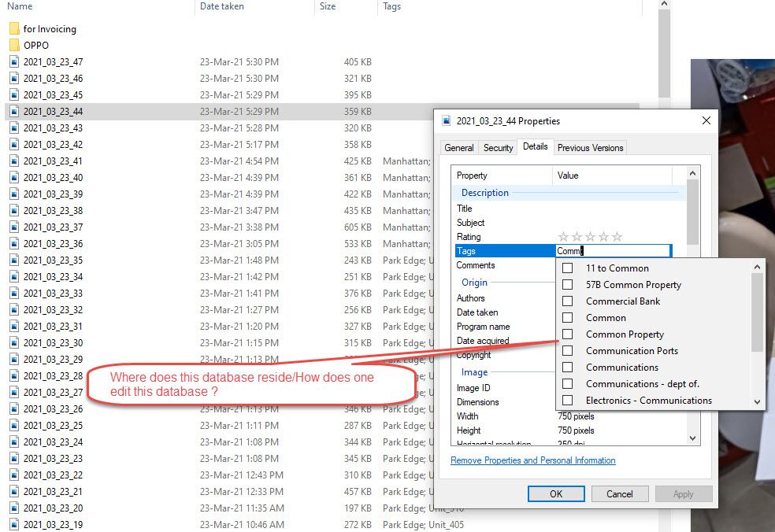Select the 2021_03_23_47 image file icon

click(13, 62)
